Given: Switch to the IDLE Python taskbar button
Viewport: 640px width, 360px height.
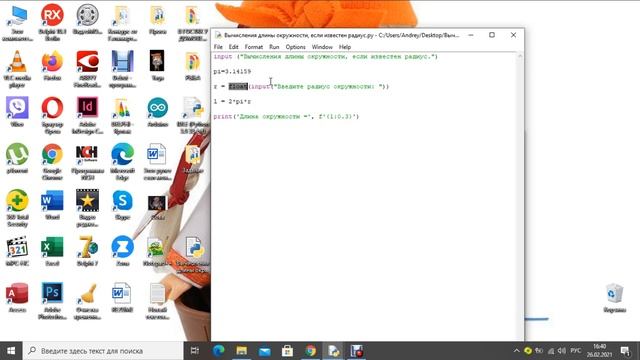Looking at the screenshot, I should [333, 351].
